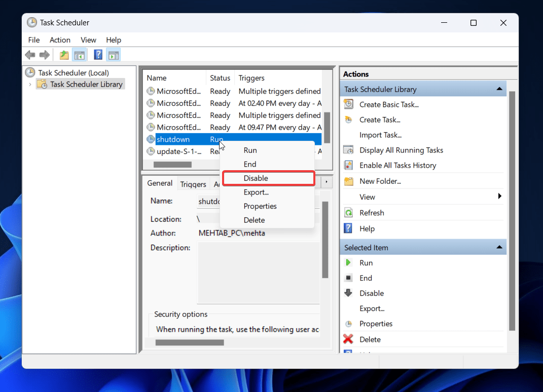
Task: Toggle the Show/Hide Console Tree icon
Action: click(80, 55)
